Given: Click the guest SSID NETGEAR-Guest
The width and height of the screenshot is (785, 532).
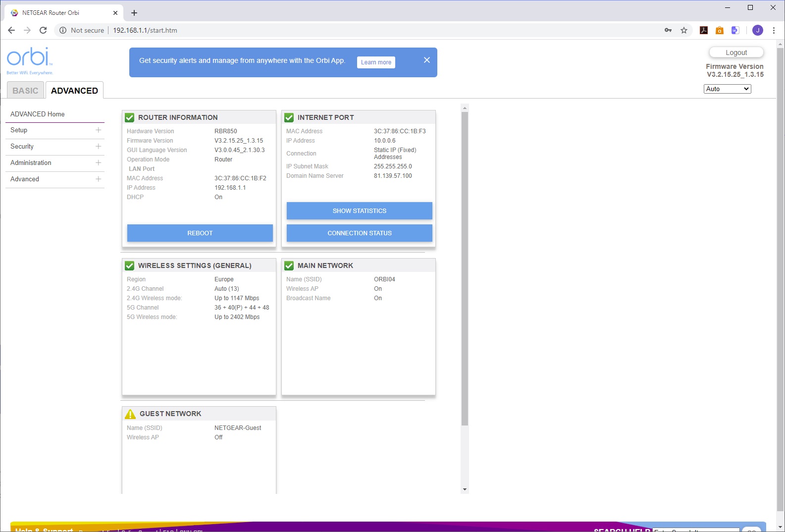Looking at the screenshot, I should click(238, 428).
